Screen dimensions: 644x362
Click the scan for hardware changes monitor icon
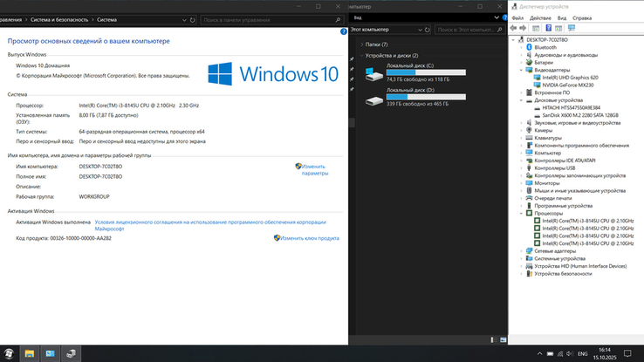point(572,28)
